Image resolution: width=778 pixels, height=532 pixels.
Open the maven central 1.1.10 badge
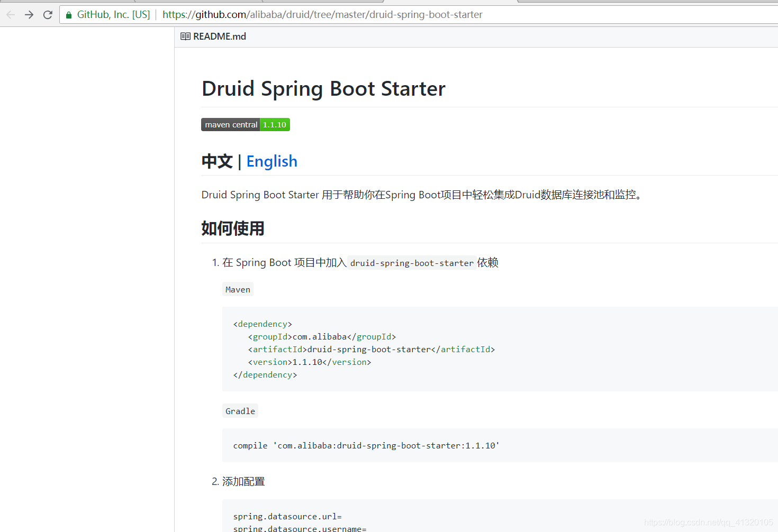pyautogui.click(x=246, y=125)
